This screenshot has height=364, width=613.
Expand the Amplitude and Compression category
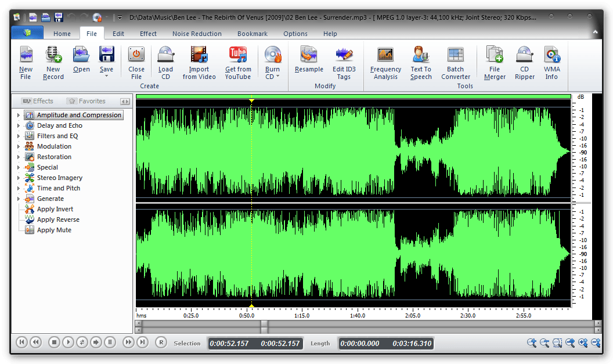[x=19, y=116]
